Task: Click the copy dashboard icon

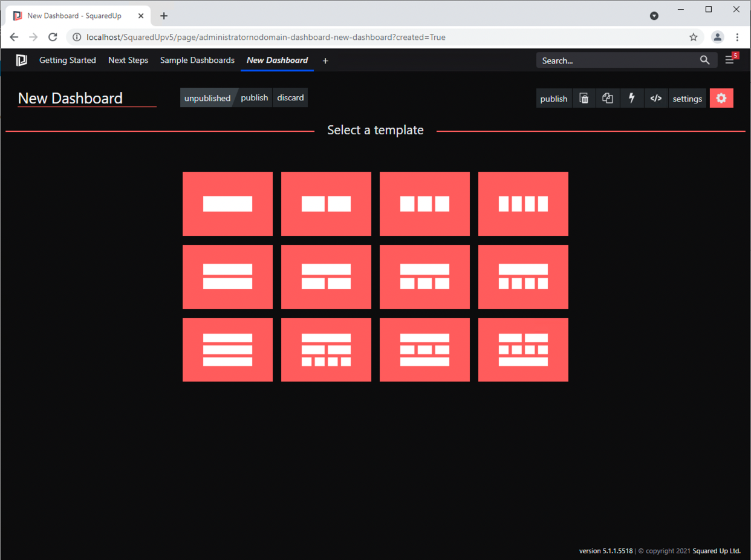Action: [608, 99]
